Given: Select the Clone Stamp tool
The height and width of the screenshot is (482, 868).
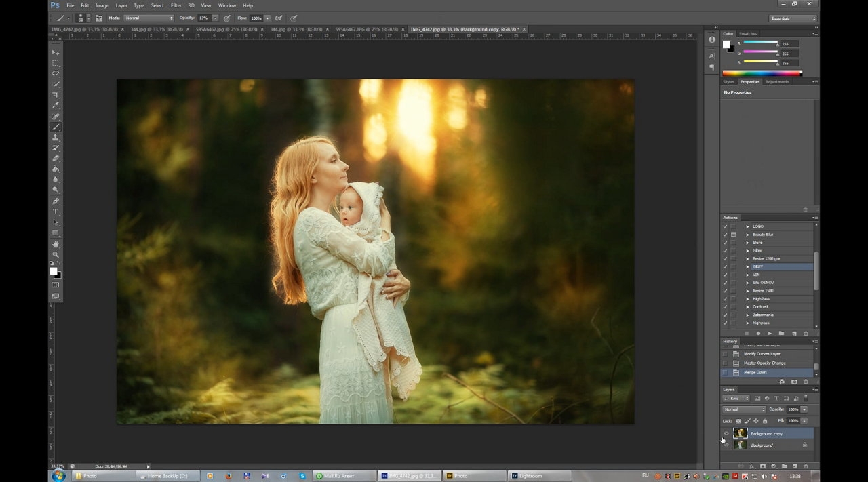Looking at the screenshot, I should click(56, 138).
